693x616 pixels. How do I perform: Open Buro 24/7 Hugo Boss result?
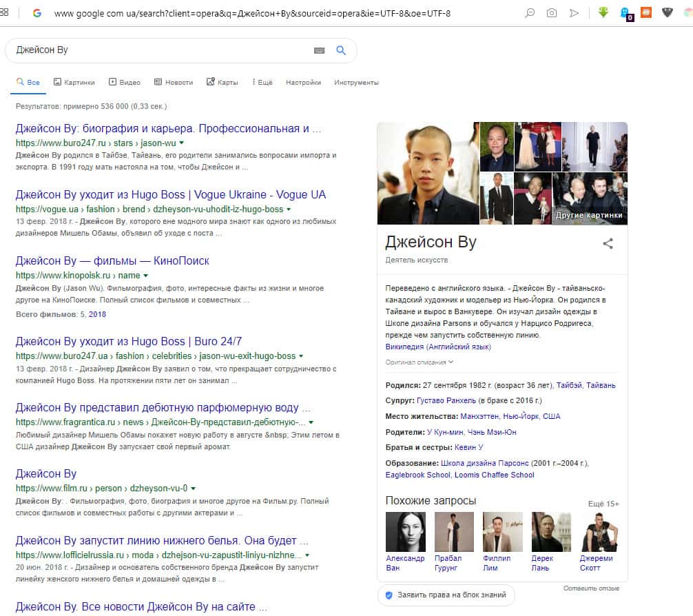coord(129,341)
